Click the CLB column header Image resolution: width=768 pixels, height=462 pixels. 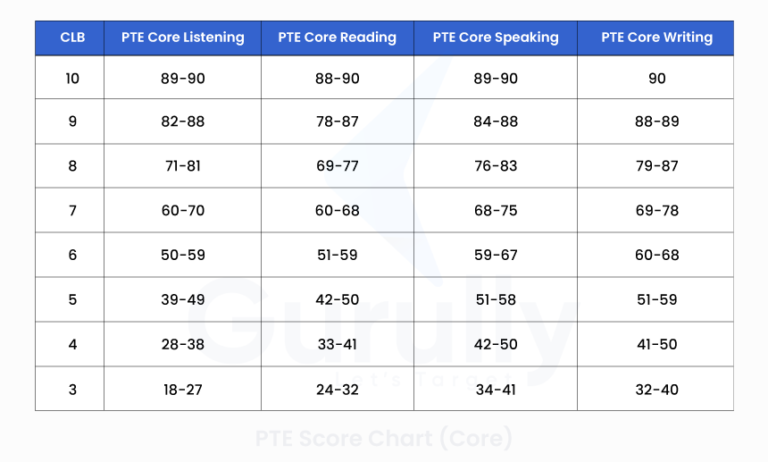pyautogui.click(x=72, y=38)
